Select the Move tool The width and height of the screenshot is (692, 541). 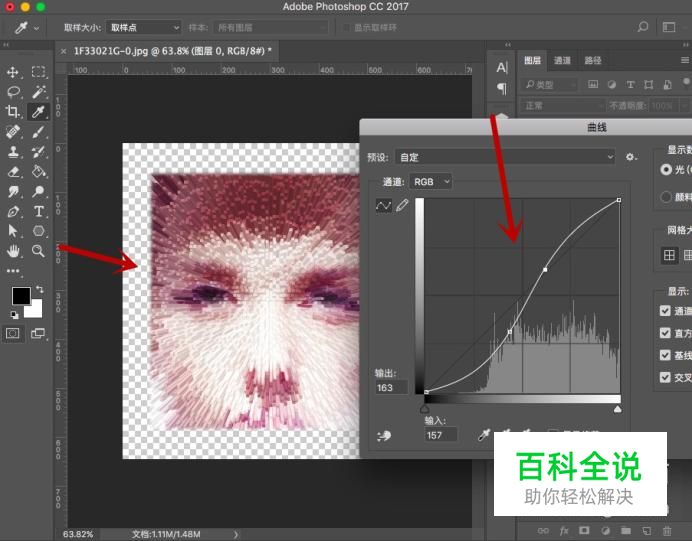(13, 72)
